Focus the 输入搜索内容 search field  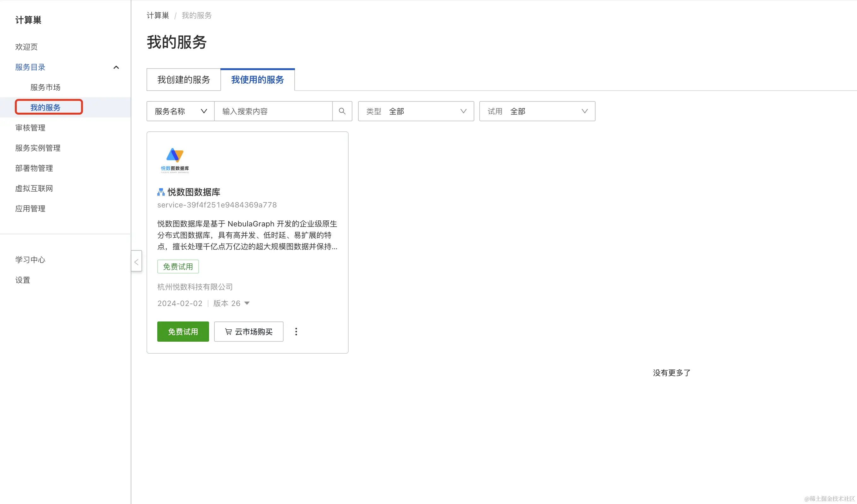273,111
